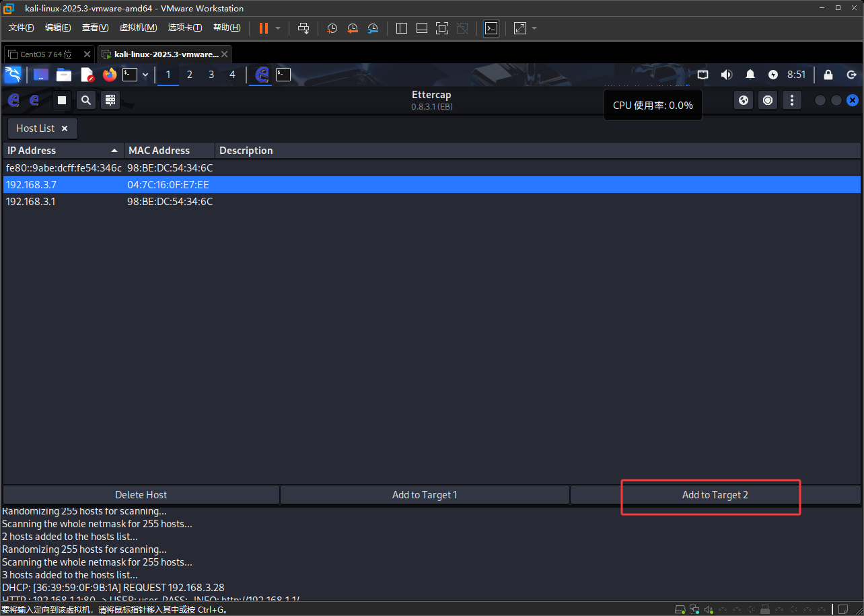
Task: Select host row 192.168.3.1
Action: (x=432, y=201)
